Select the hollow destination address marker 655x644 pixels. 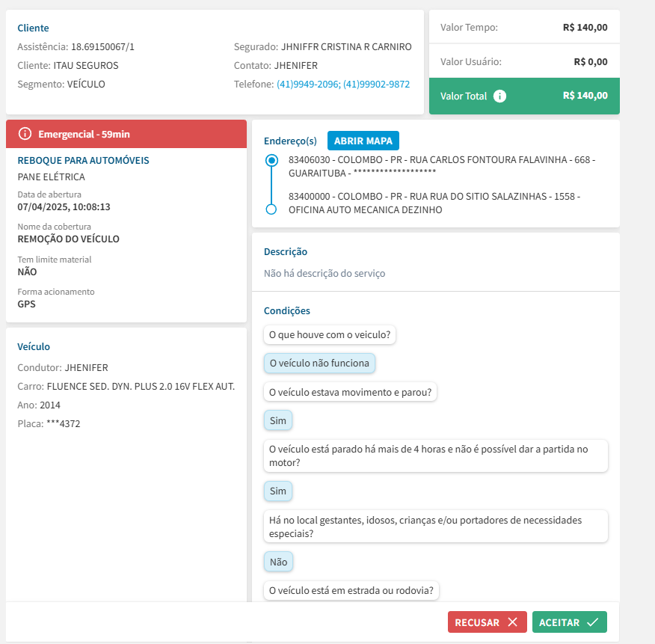click(271, 209)
